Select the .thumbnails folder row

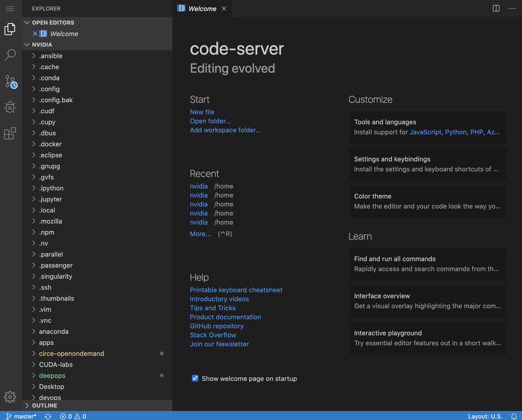click(97, 298)
